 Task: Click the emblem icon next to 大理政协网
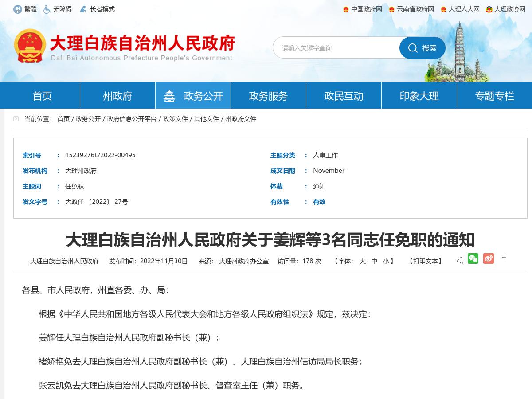(489, 9)
